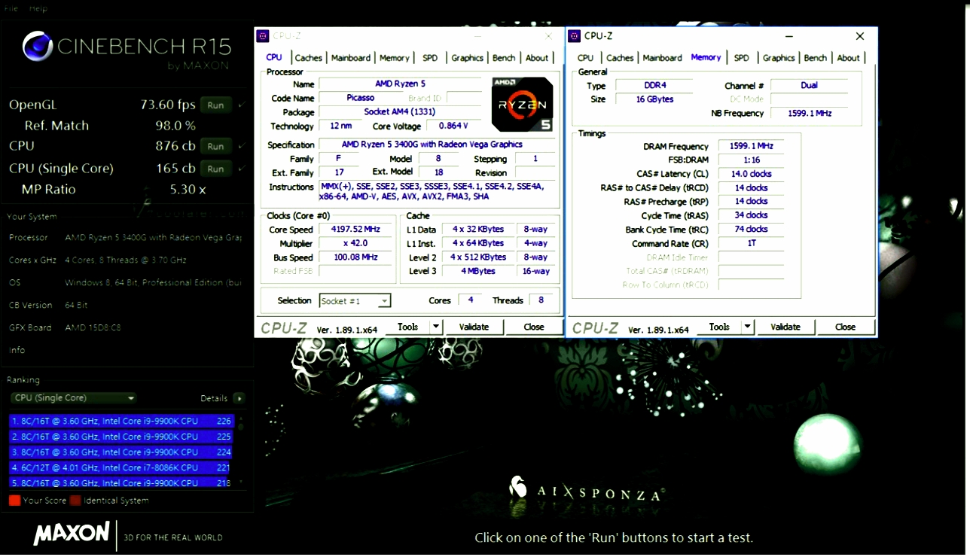Viewport: 970px width, 560px height.
Task: Click Validate in left CPU-Z window
Action: 474,327
